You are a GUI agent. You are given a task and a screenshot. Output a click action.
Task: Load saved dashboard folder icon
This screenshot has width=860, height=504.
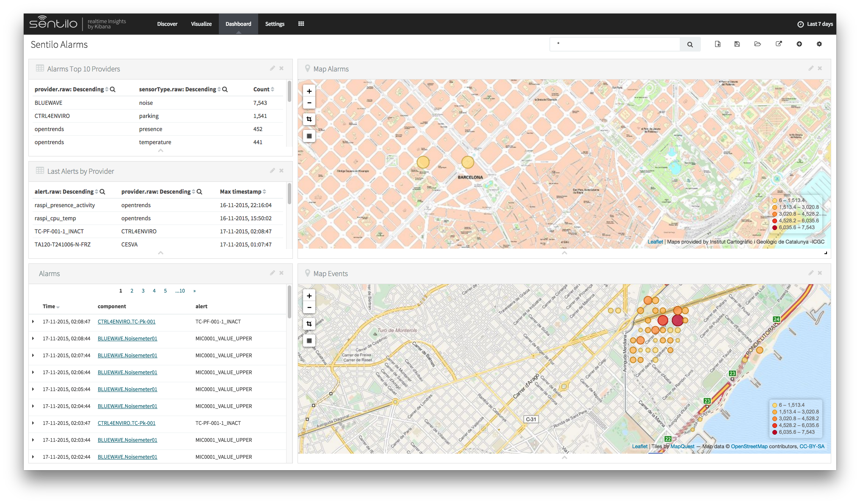[758, 44]
